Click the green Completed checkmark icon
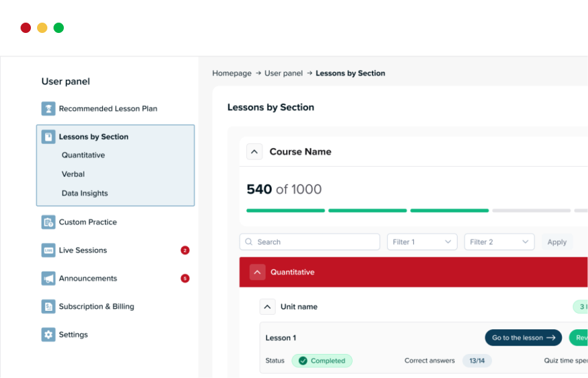The height and width of the screenshot is (378, 588). tap(303, 361)
